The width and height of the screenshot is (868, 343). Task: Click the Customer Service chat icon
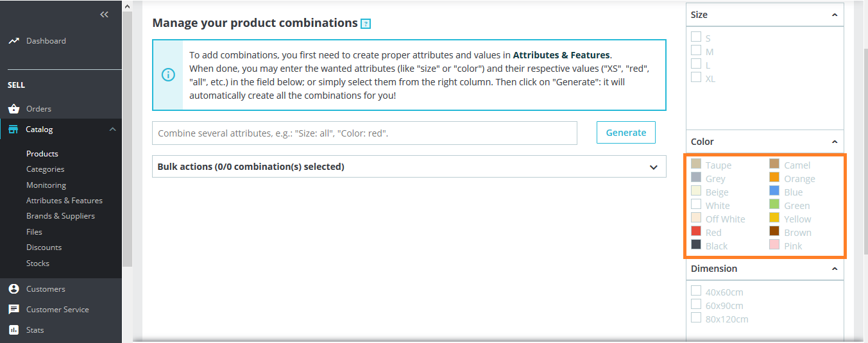point(13,310)
